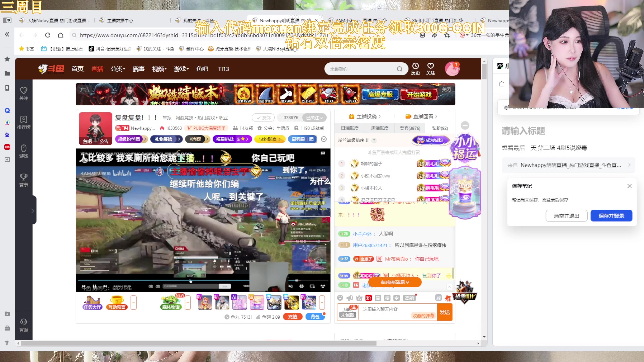Open the 书签 star in the bookmarks bar

(x=26, y=49)
